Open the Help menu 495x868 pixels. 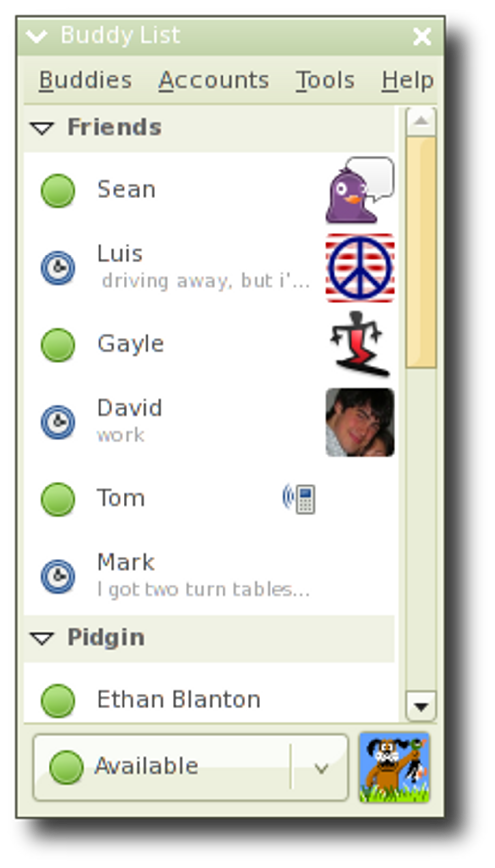(408, 80)
